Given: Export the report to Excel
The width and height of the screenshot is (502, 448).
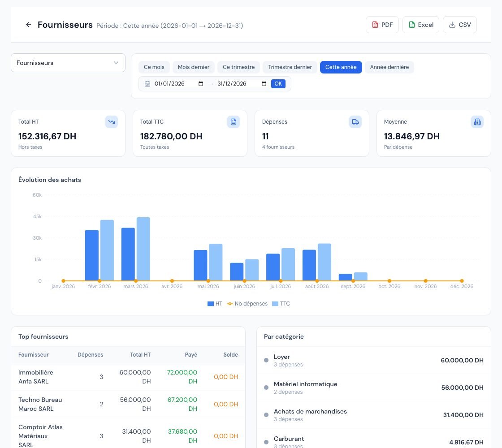Looking at the screenshot, I should pos(421,25).
